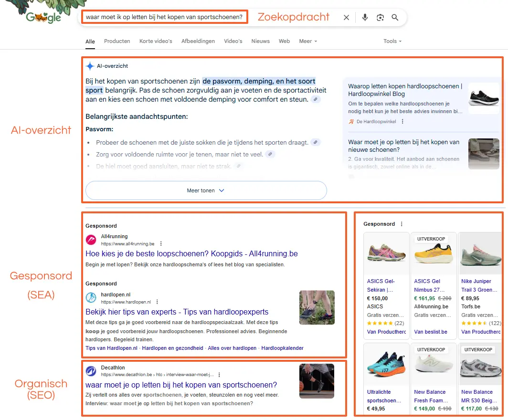Click yellow ASICS Gel Nimbus shoe image

[434, 253]
